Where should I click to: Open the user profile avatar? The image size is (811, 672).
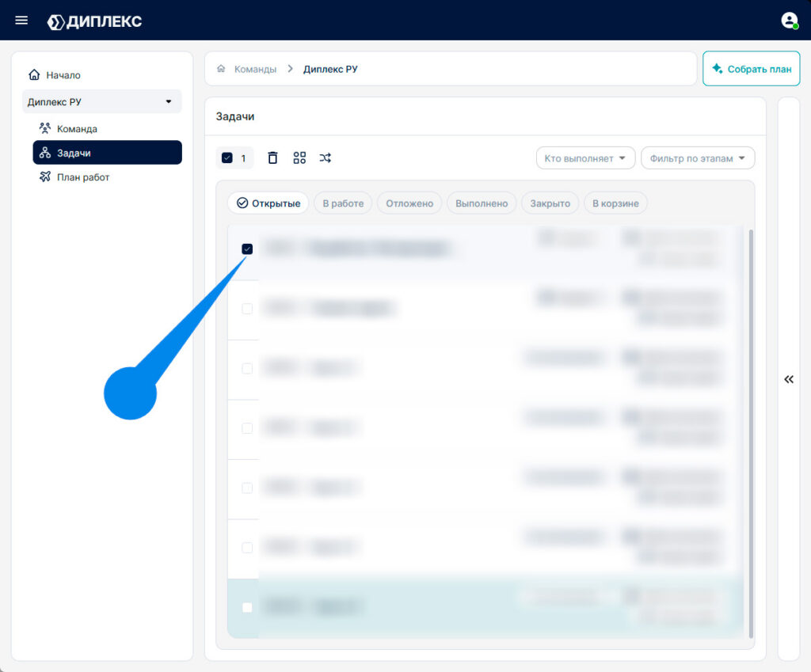(x=790, y=20)
